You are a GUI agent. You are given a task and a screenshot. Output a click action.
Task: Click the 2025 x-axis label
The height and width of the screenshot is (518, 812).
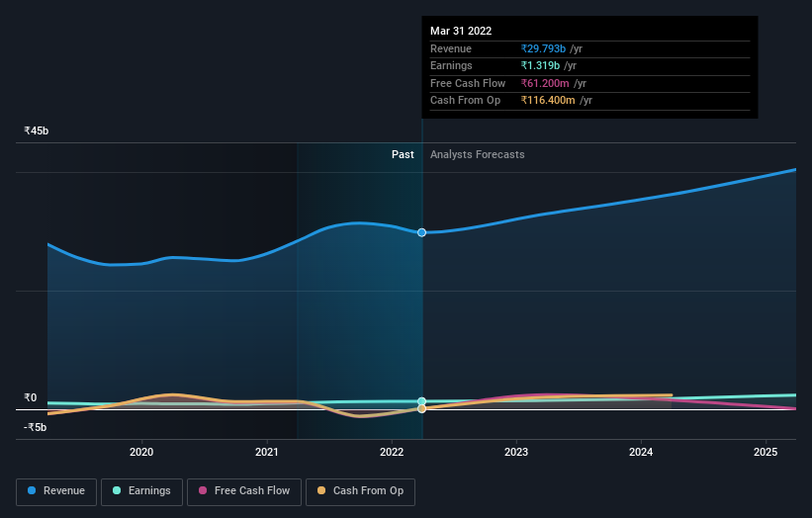[x=766, y=453]
